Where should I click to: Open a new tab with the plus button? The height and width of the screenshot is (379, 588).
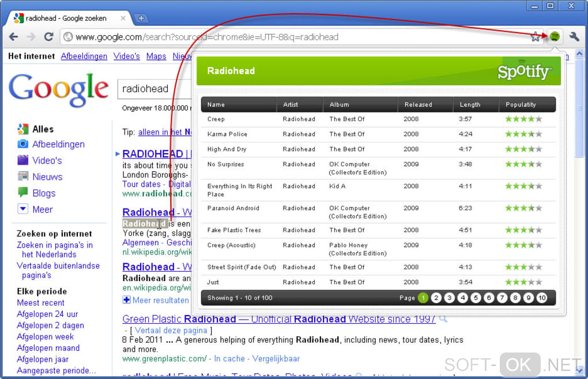tap(141, 18)
